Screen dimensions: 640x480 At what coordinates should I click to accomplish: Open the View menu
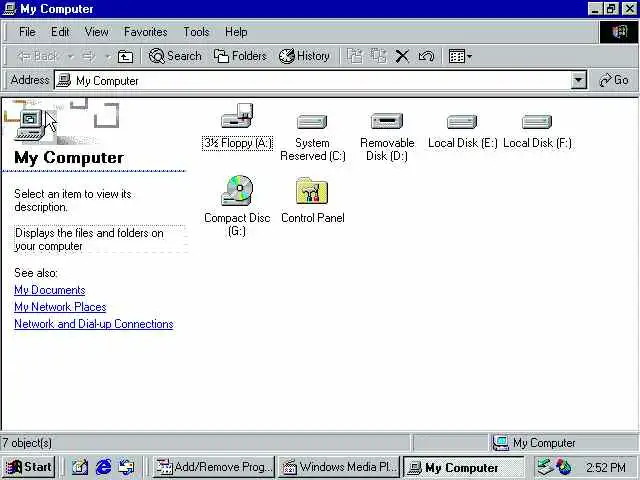pyautogui.click(x=96, y=32)
